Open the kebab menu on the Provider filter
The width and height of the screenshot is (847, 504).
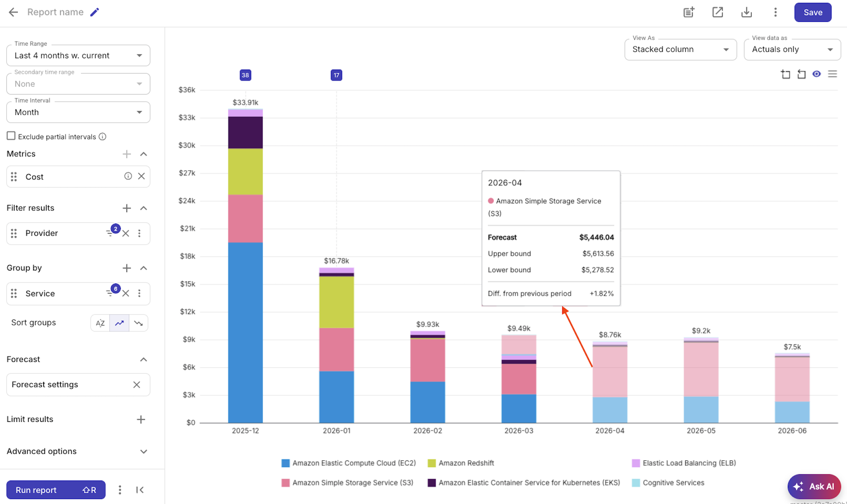(140, 233)
